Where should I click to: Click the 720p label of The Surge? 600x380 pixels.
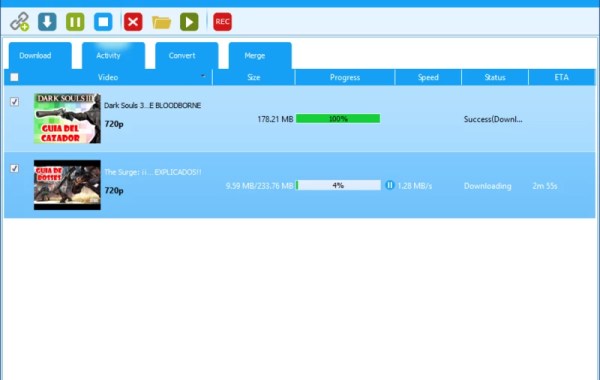click(114, 191)
